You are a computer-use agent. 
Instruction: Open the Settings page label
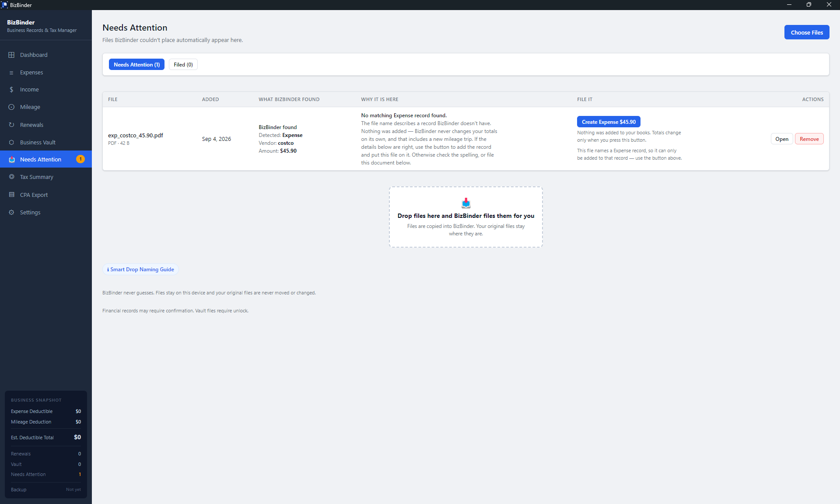pyautogui.click(x=30, y=213)
